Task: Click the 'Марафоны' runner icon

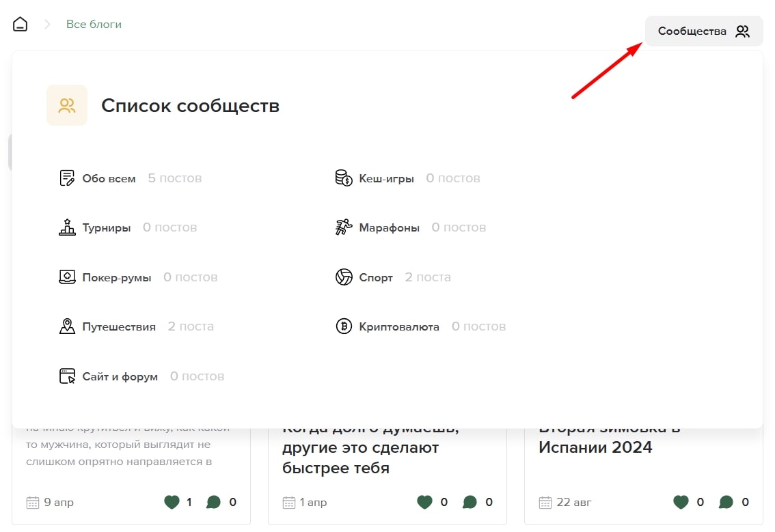Action: tap(344, 226)
